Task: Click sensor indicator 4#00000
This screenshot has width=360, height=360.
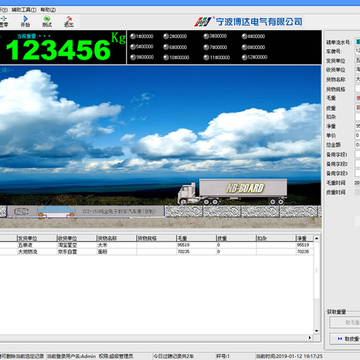Action: pos(253,36)
